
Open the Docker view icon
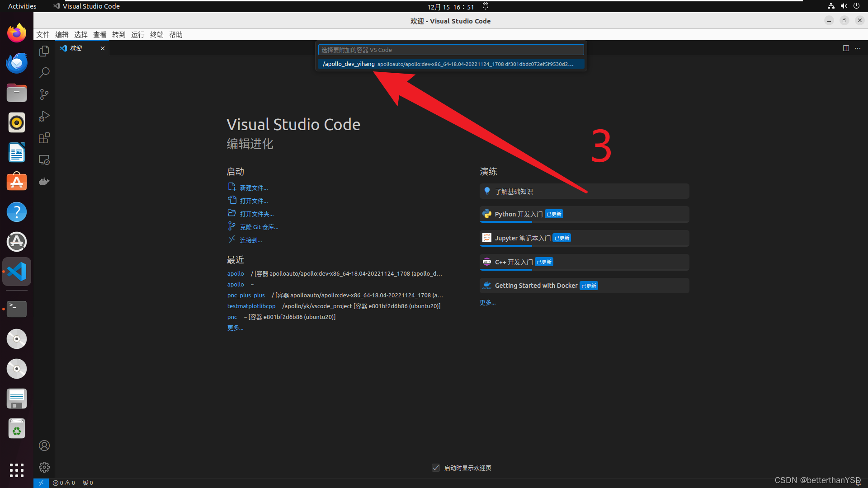click(44, 181)
